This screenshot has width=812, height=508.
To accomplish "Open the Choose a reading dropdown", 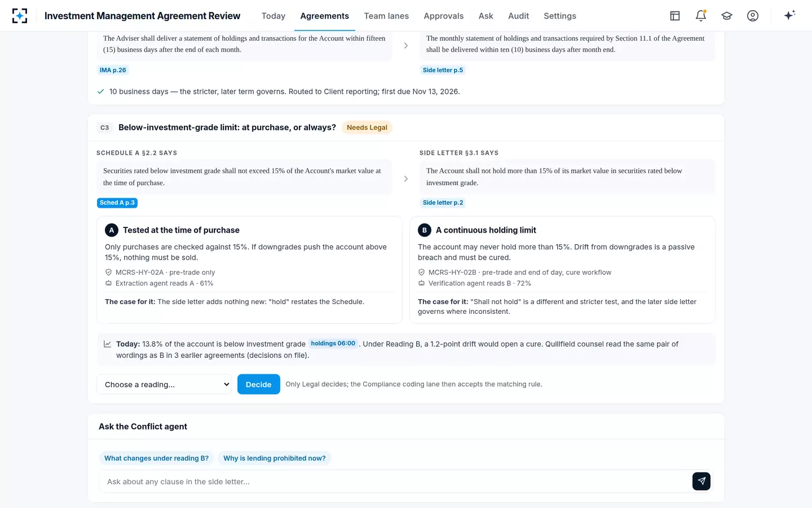I will point(164,384).
